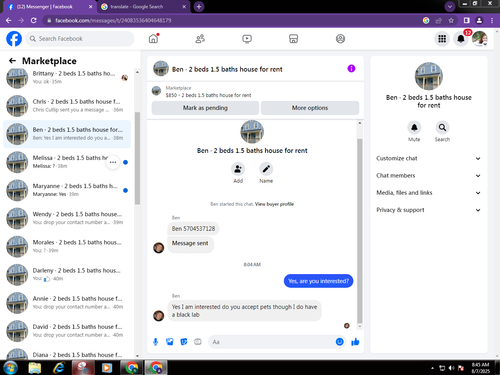
Task: Switch to translate - Google Search tab
Action: point(144,7)
